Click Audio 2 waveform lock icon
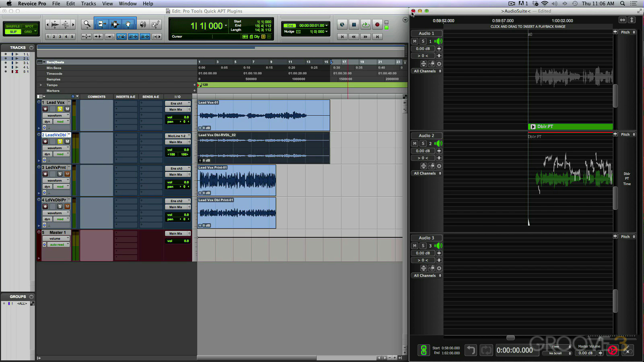644x362 pixels. click(431, 166)
